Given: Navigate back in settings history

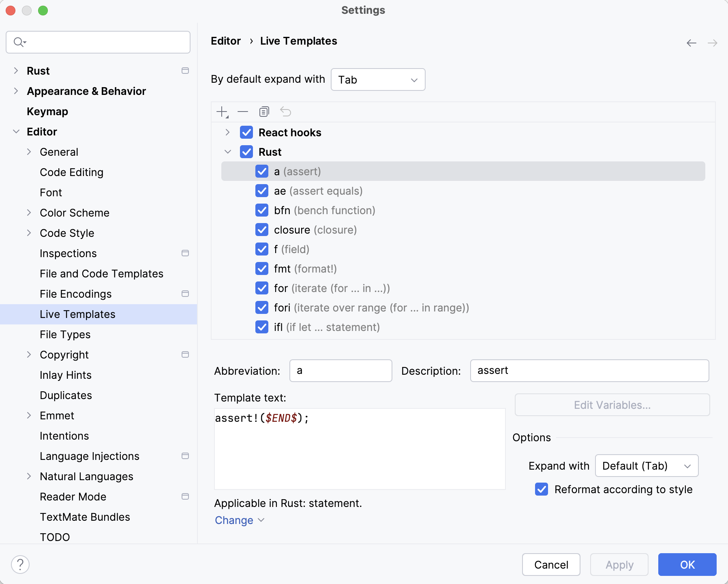Looking at the screenshot, I should pos(691,43).
